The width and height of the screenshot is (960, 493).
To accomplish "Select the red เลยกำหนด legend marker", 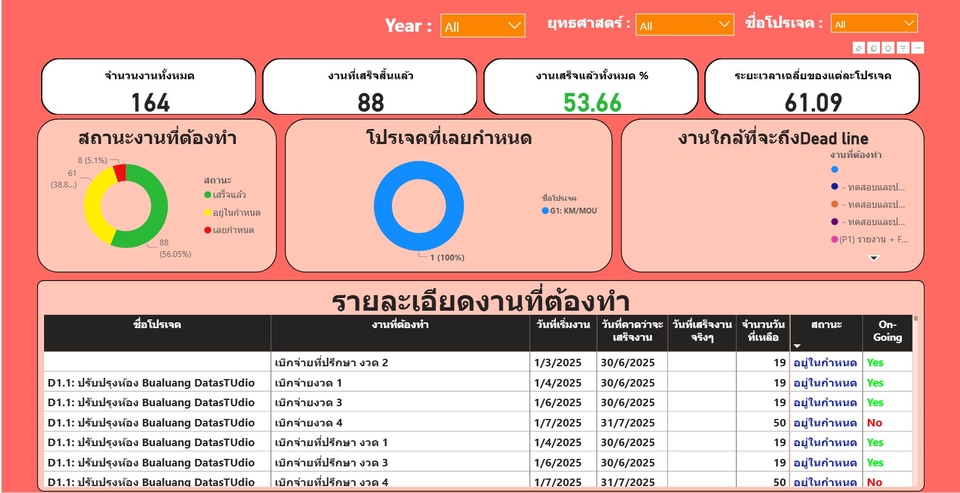I will [208, 230].
